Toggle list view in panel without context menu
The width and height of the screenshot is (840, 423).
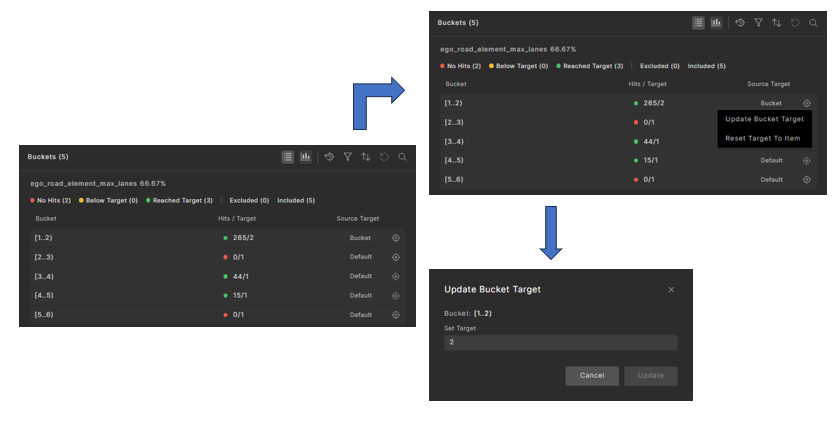pyautogui.click(x=288, y=157)
